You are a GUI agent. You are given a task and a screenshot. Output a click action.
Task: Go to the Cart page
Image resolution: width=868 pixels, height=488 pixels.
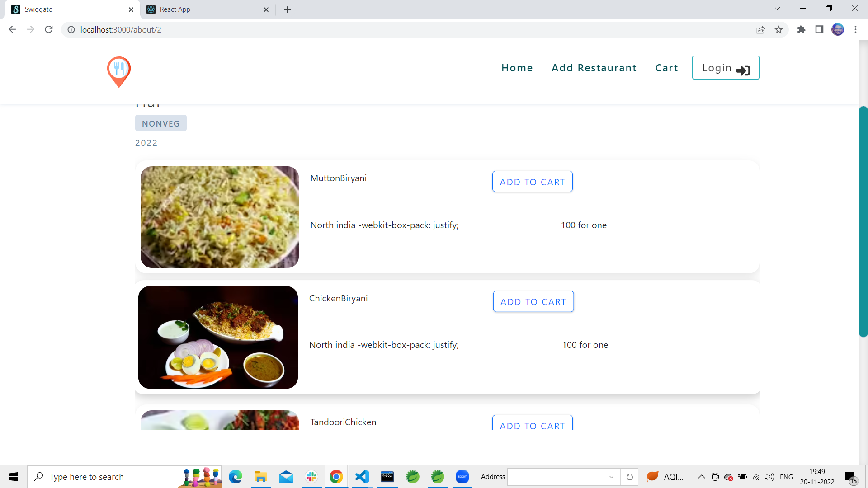point(666,68)
